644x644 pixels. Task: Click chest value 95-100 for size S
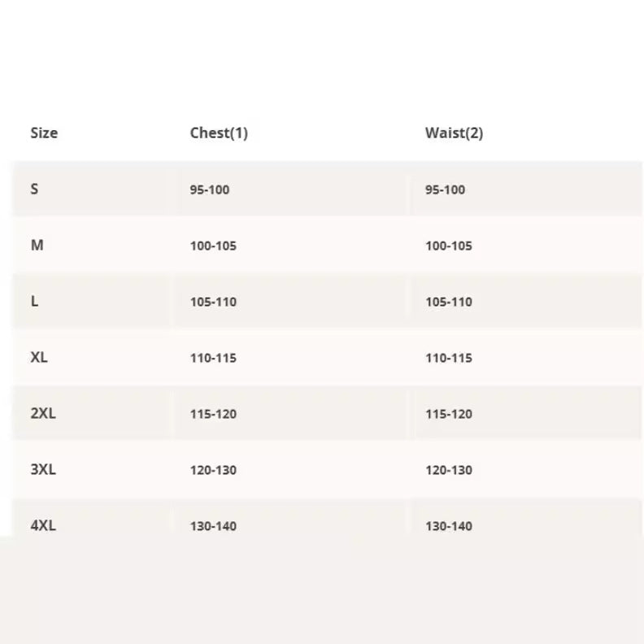[210, 189]
